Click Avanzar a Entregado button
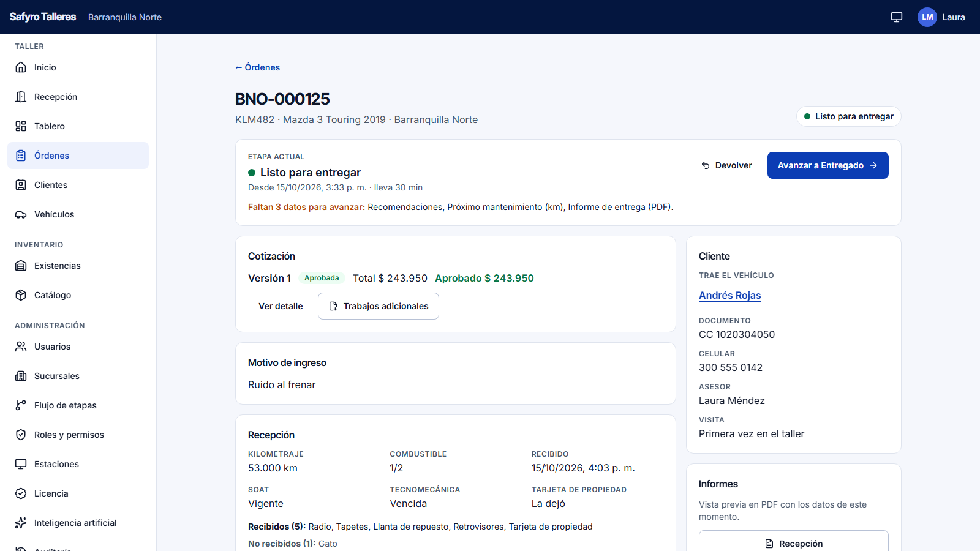 pos(827,165)
